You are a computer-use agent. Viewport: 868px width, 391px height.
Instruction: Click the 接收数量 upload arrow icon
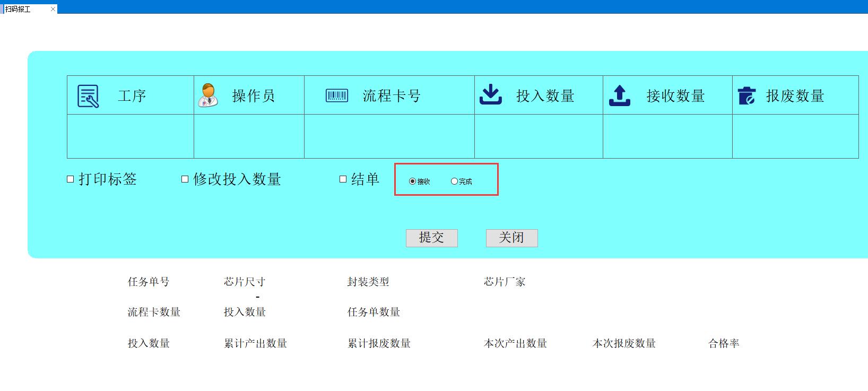click(x=619, y=95)
